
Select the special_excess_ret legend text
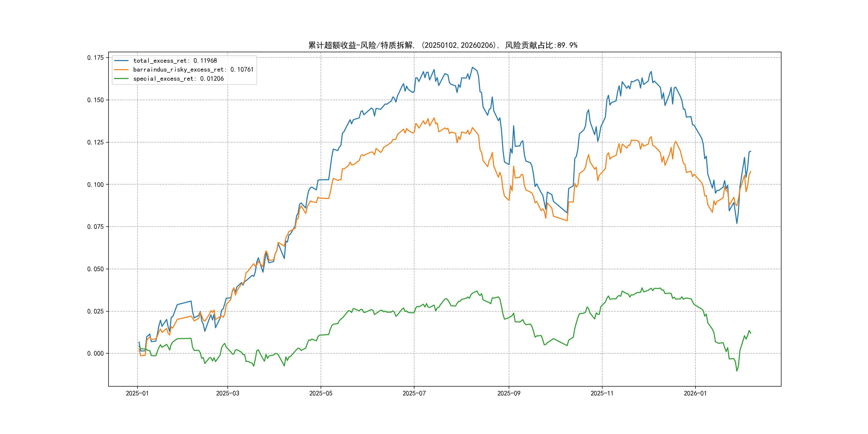click(x=178, y=78)
